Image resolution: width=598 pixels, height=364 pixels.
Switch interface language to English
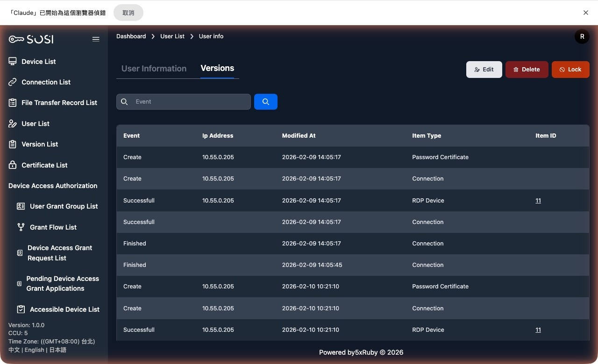click(34, 350)
